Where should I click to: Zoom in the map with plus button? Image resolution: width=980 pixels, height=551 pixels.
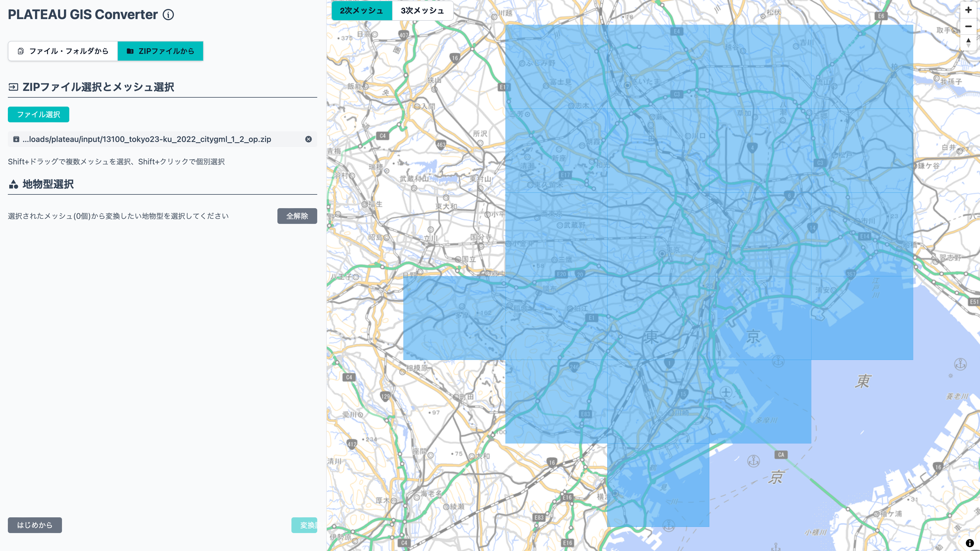tap(968, 10)
